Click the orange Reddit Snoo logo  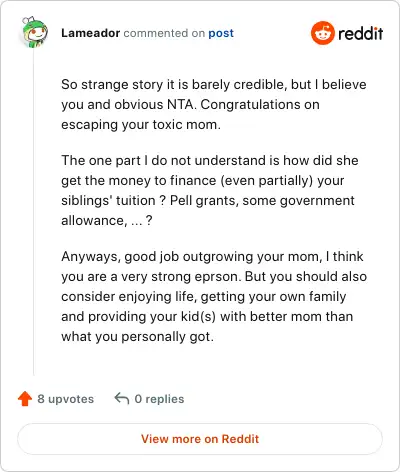[x=322, y=33]
